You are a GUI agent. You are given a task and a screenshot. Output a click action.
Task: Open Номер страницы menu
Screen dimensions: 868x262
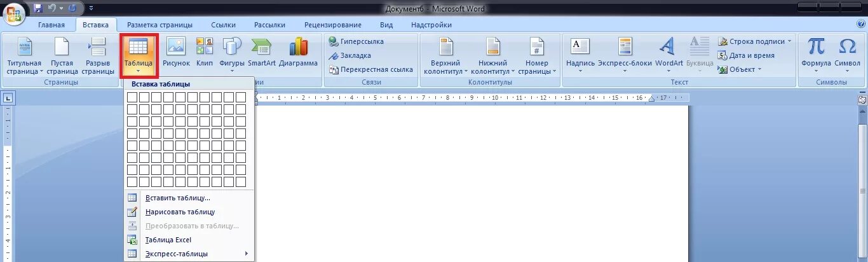coord(537,56)
